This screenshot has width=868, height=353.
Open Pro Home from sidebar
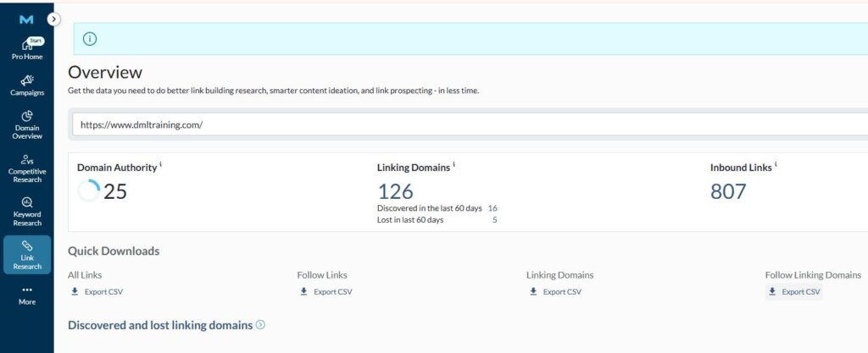click(x=27, y=49)
